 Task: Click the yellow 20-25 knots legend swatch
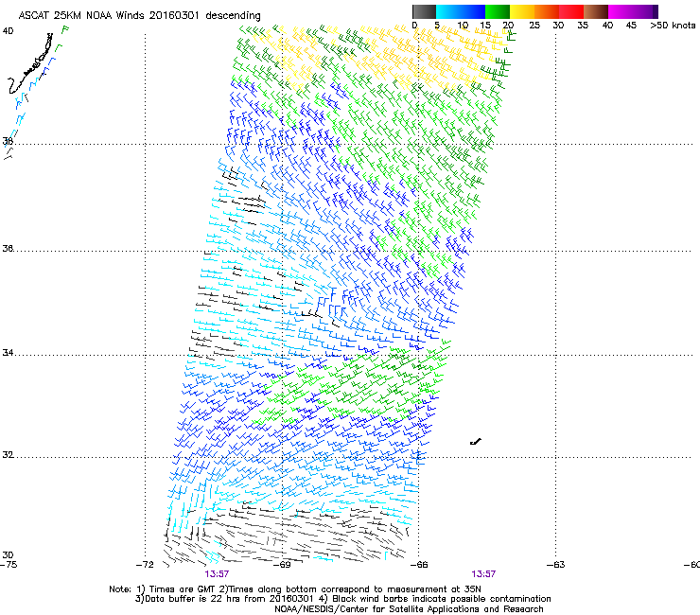point(522,11)
